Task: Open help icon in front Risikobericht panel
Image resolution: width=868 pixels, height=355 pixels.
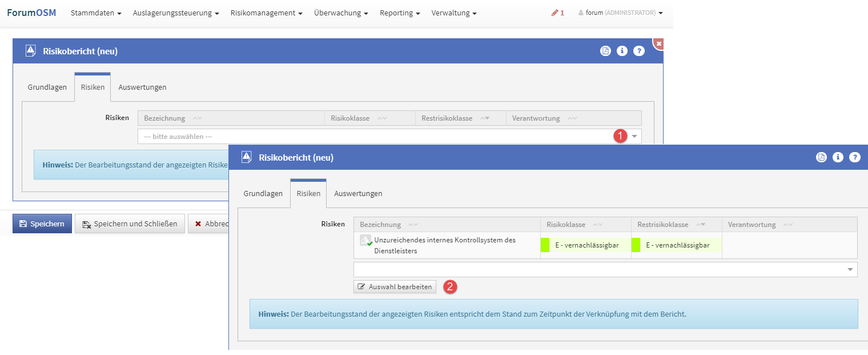Action: click(x=854, y=157)
